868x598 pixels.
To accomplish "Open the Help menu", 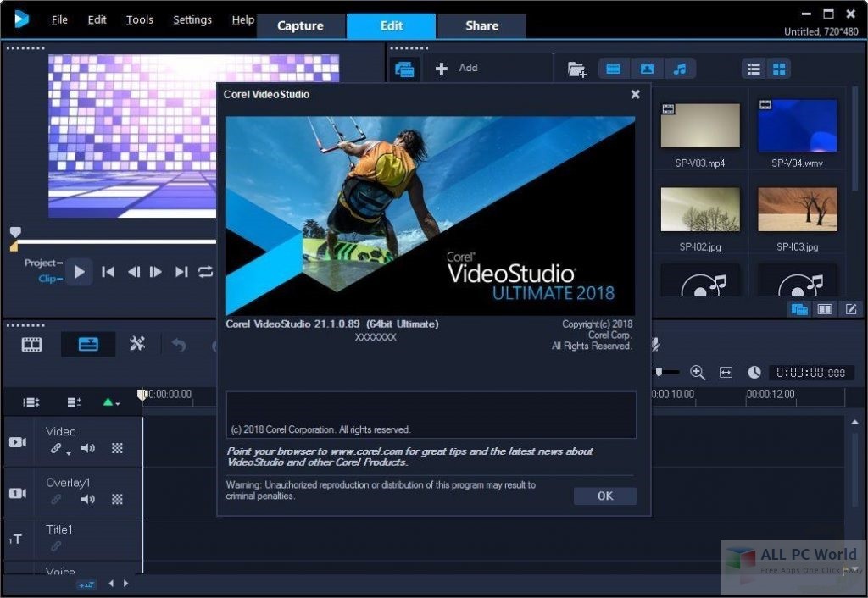I will pyautogui.click(x=242, y=20).
